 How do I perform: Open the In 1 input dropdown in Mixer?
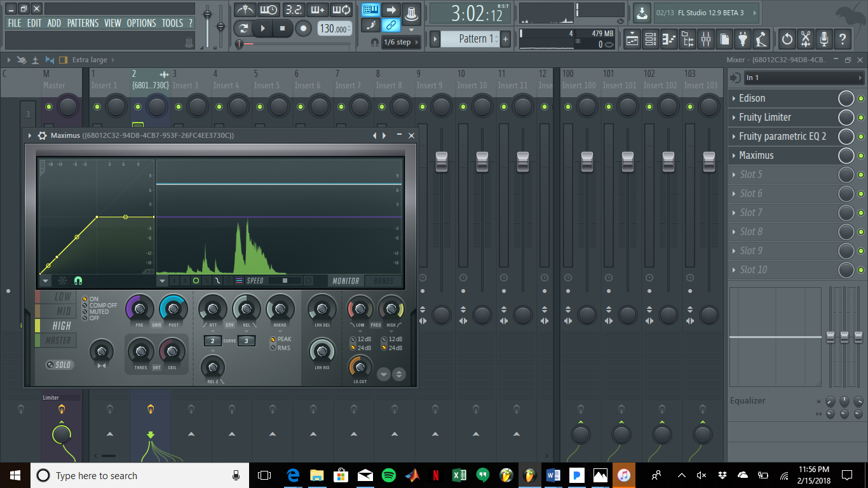[x=803, y=78]
